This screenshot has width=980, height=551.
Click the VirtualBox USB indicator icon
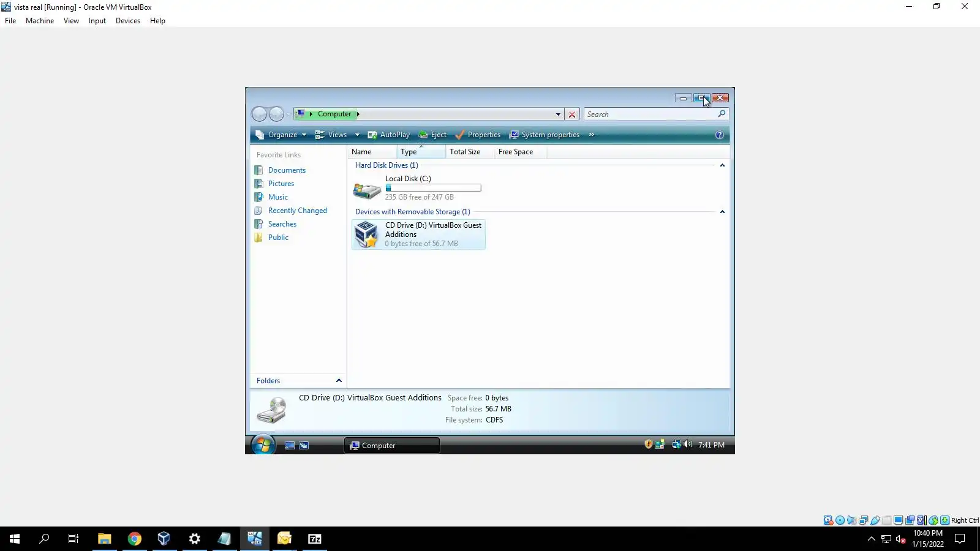tap(875, 520)
